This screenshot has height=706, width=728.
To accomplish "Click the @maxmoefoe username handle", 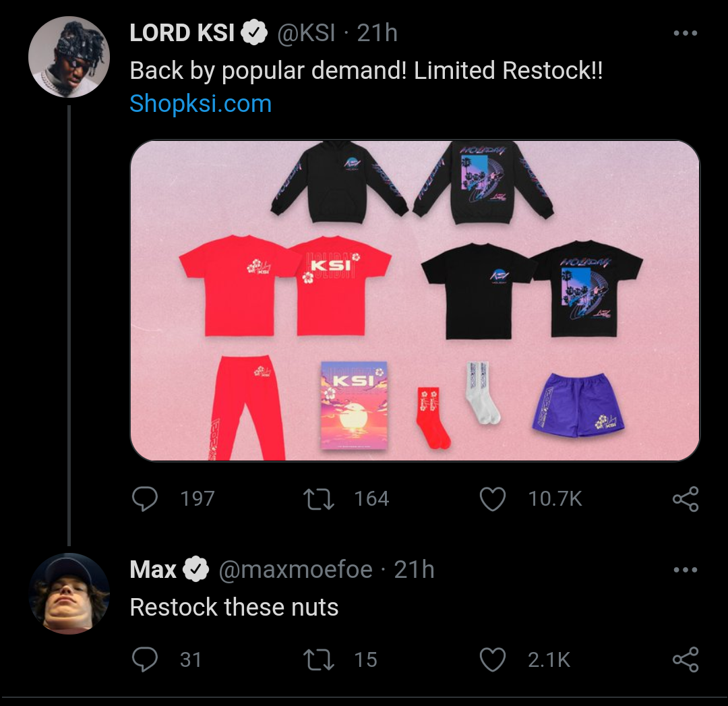I will [295, 570].
